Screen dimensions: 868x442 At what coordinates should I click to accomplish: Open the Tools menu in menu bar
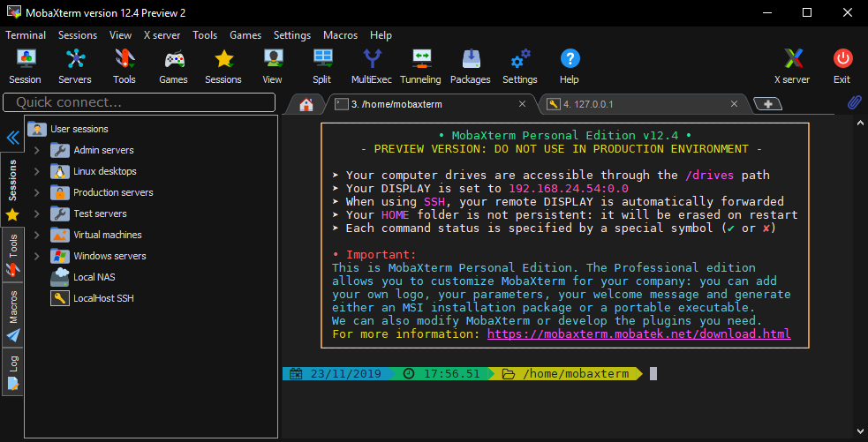tap(205, 35)
